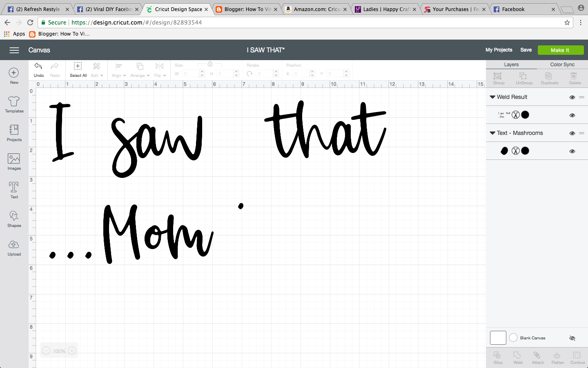The height and width of the screenshot is (368, 588).
Task: Select the Text tool
Action: (14, 191)
